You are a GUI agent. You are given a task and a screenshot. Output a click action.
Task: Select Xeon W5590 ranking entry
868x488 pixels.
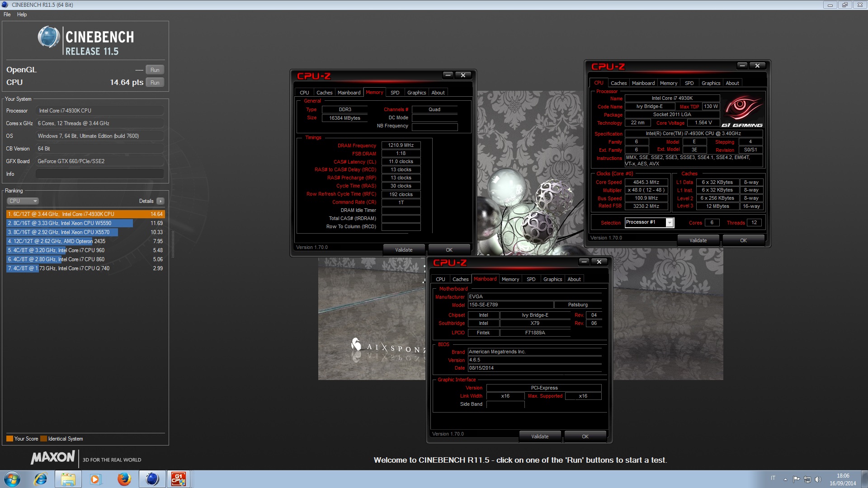click(x=85, y=223)
